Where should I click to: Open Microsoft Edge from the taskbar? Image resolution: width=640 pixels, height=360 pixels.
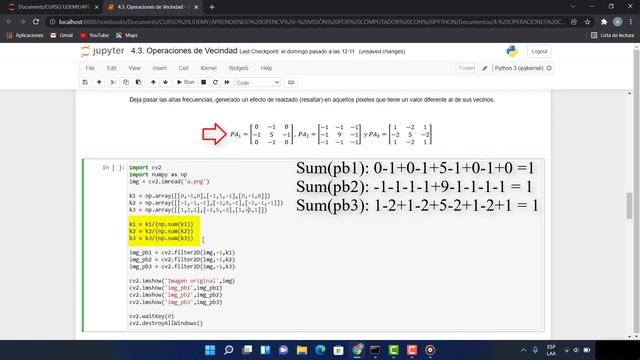tap(320, 350)
